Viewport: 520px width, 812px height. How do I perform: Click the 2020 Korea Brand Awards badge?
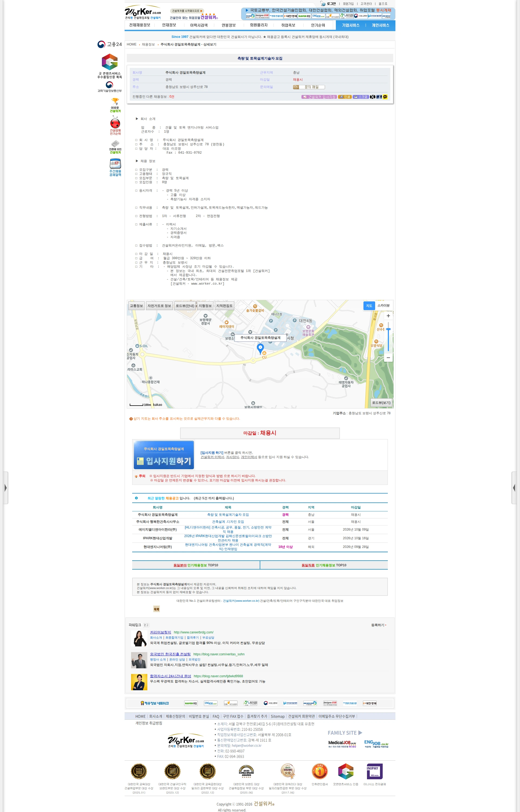click(x=246, y=771)
